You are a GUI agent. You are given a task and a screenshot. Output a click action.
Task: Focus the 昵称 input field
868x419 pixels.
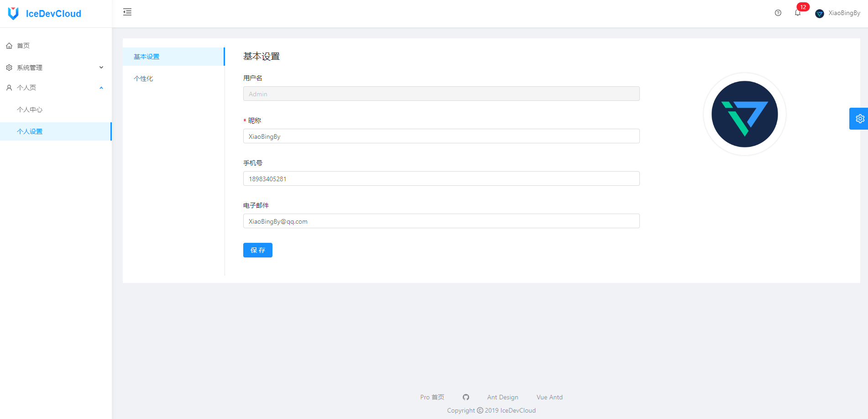[x=441, y=136]
